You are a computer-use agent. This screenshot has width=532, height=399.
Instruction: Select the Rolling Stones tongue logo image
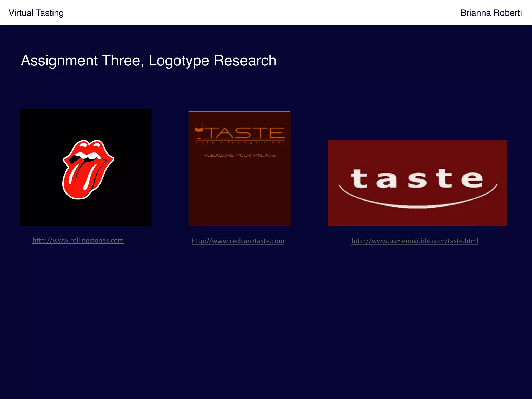click(x=86, y=167)
